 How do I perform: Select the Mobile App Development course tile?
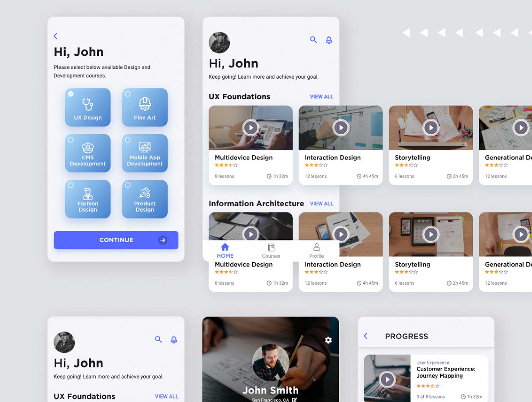pos(145,153)
